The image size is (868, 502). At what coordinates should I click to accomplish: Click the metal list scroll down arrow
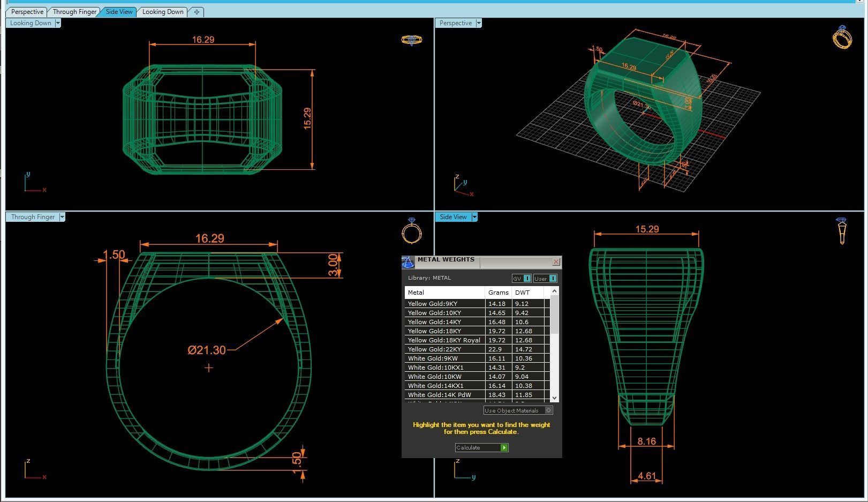pyautogui.click(x=554, y=398)
